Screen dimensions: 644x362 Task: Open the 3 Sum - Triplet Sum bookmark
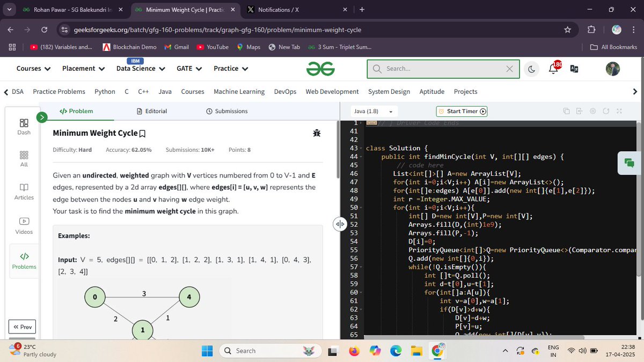point(340,47)
